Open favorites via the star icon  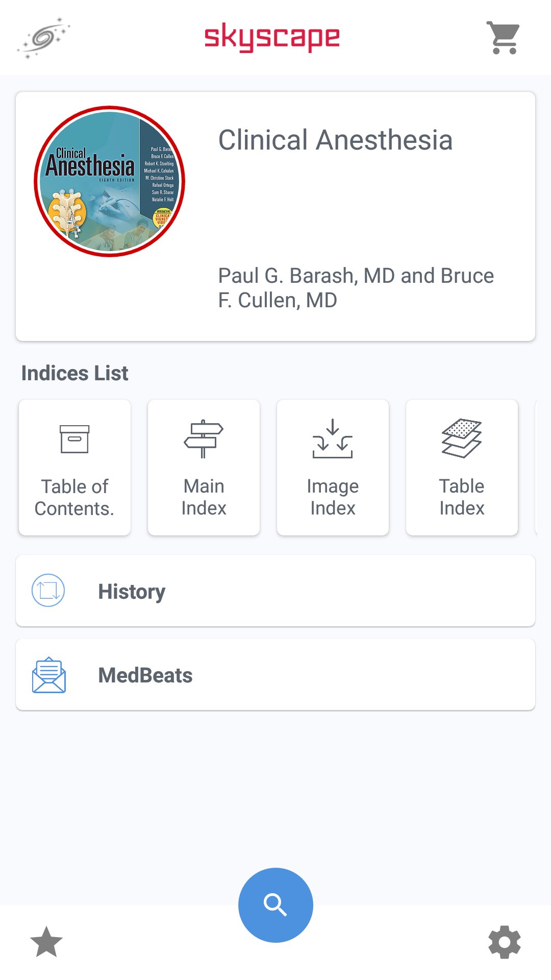tap(46, 942)
